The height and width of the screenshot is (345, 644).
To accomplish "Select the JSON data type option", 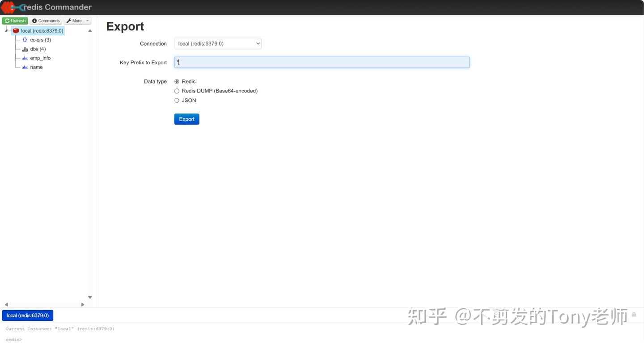I will (177, 100).
